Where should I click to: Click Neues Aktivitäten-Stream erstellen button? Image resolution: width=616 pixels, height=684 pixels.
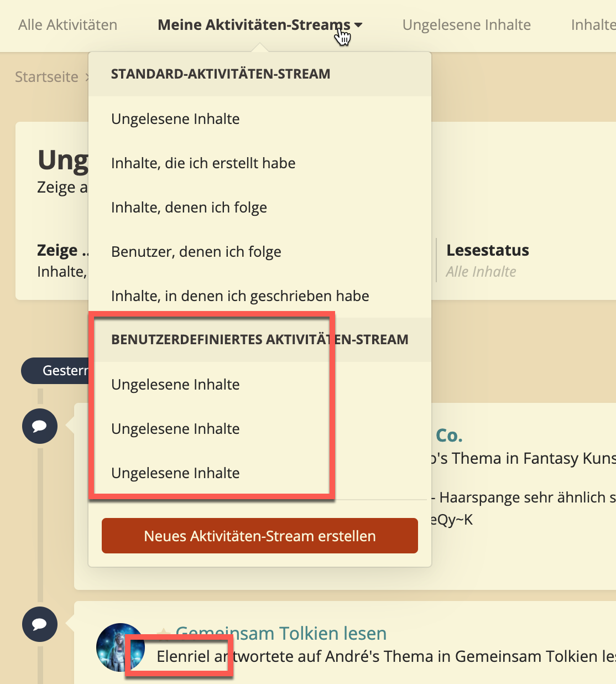260,536
